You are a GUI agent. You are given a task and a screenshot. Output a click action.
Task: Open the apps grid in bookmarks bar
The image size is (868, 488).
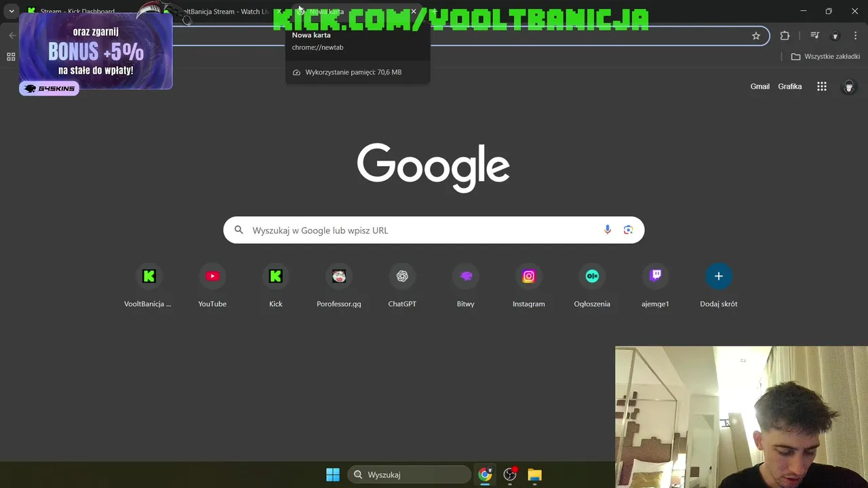tap(11, 57)
